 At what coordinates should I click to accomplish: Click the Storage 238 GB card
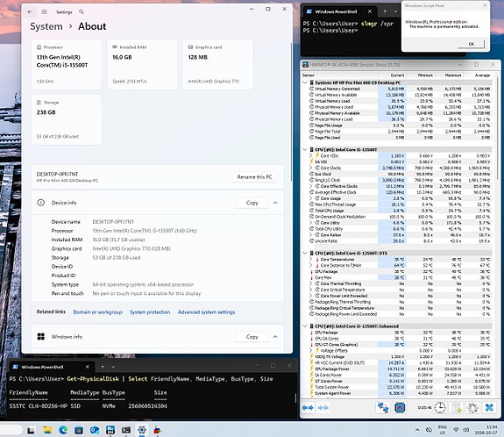(x=67, y=119)
